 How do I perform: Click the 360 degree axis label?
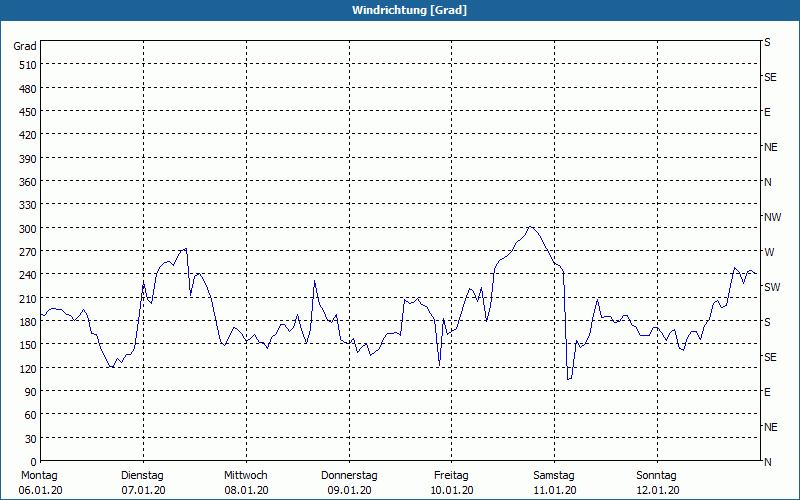click(x=28, y=182)
